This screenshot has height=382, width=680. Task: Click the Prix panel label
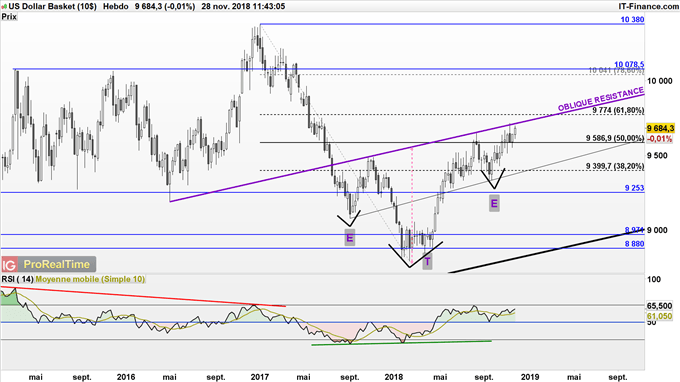[9, 16]
